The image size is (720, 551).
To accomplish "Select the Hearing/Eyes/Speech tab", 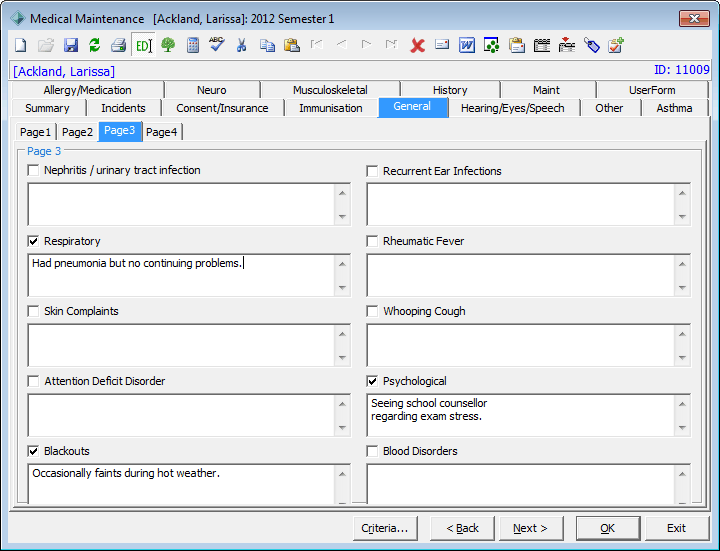I will click(x=512, y=108).
